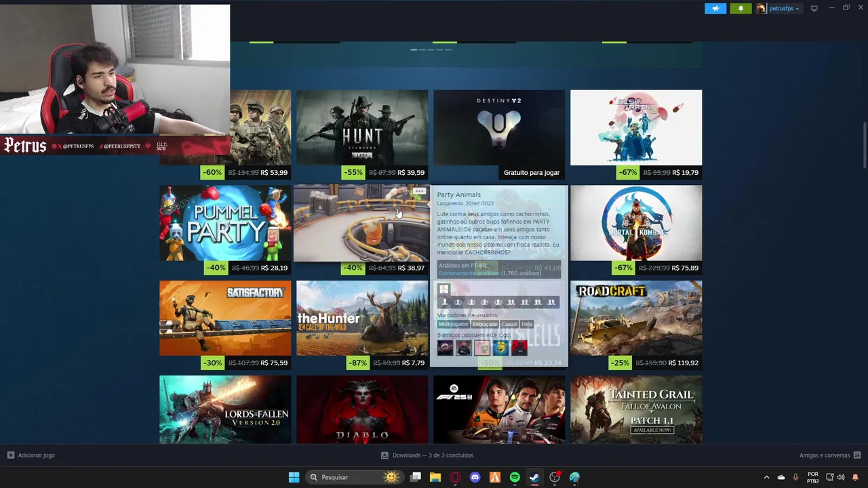This screenshot has height=488, width=868.
Task: Open Task View on the taskbar
Action: [416, 477]
